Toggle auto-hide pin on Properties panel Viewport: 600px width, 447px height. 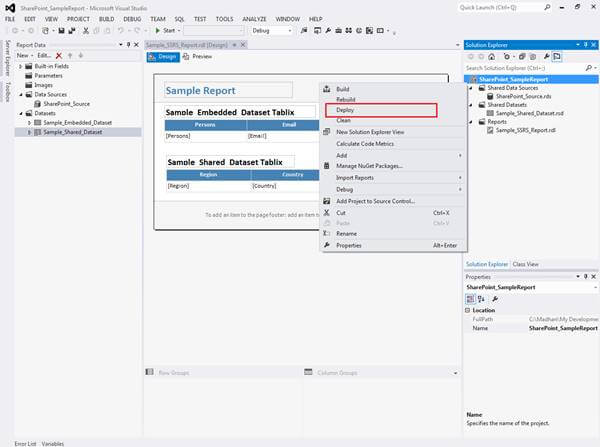[x=586, y=276]
